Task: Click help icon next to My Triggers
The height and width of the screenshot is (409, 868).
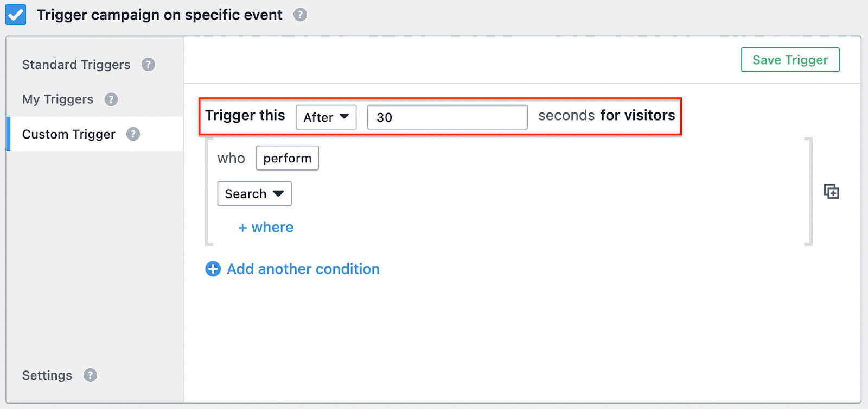Action: point(111,99)
